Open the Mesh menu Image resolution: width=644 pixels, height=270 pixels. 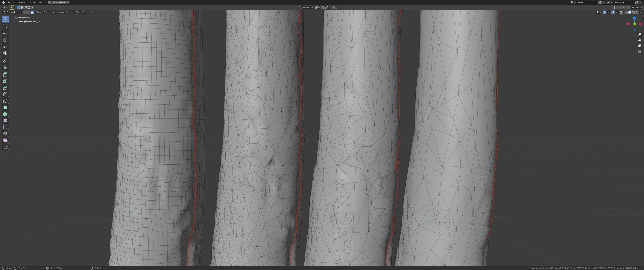click(61, 12)
